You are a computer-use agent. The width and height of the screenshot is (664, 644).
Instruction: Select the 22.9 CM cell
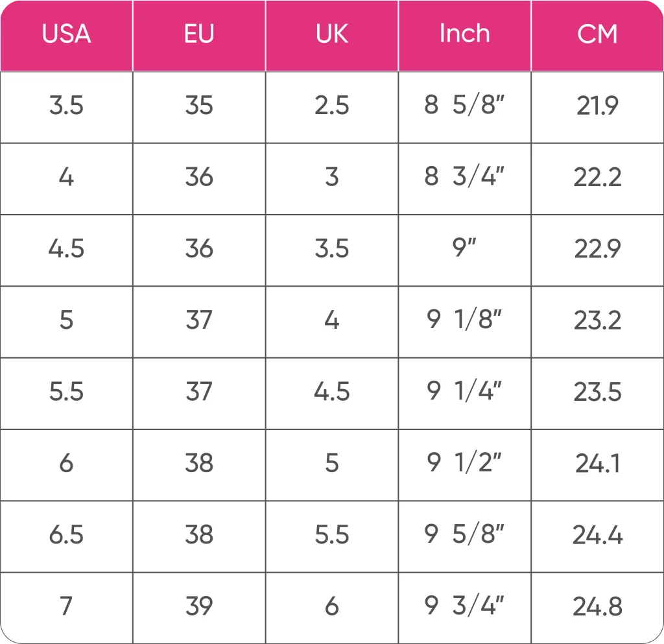[x=597, y=248]
